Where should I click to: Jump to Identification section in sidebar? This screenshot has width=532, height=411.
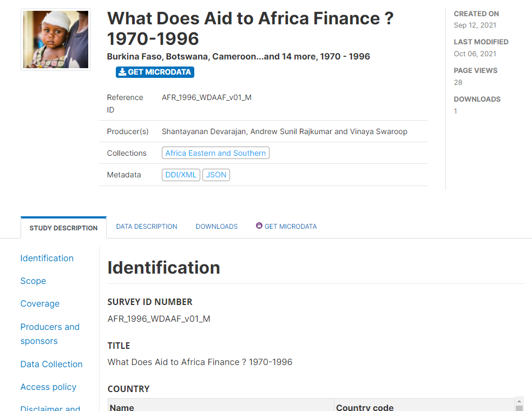[47, 258]
